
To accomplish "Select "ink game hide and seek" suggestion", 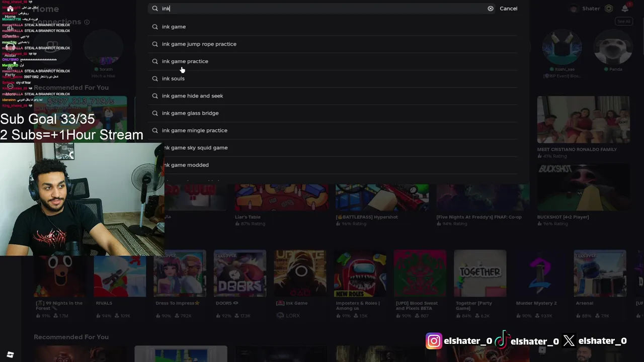I will (333, 96).
